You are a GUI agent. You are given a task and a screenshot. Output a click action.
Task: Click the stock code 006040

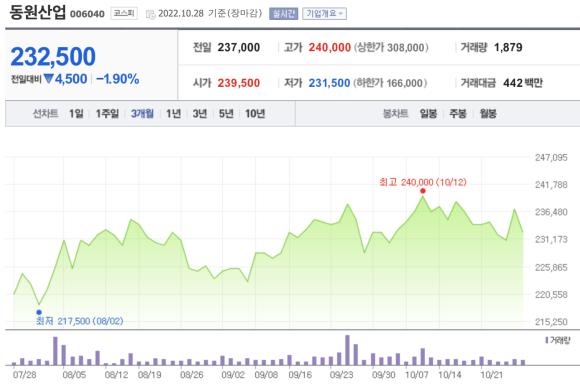pyautogui.click(x=87, y=14)
